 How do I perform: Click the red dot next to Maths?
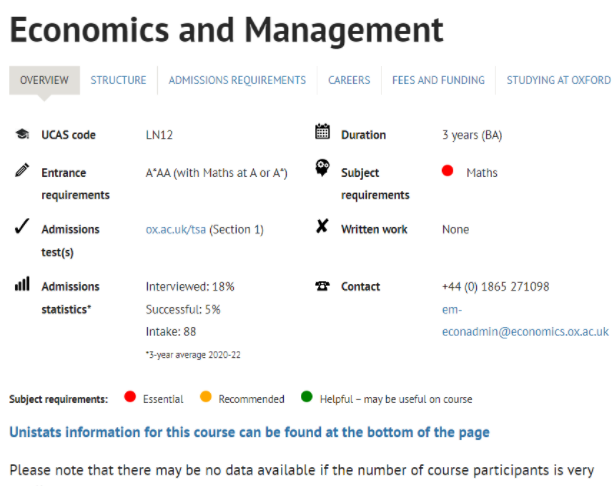pyautogui.click(x=447, y=172)
